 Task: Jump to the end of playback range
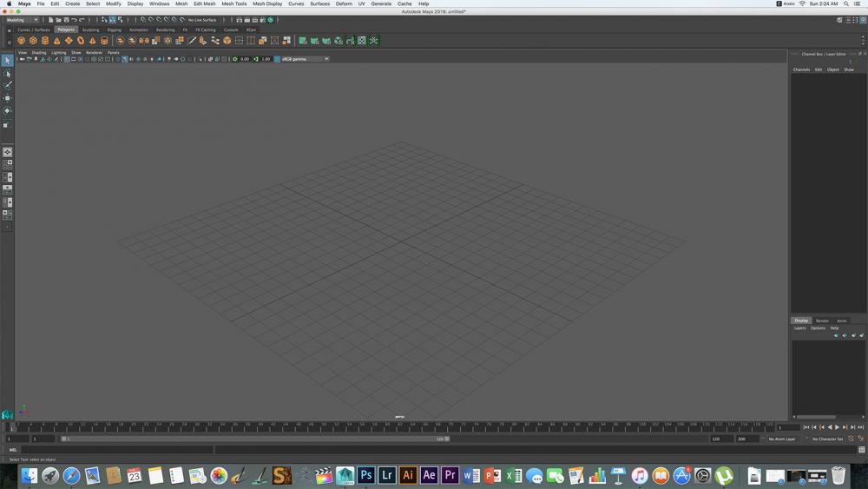pos(860,427)
